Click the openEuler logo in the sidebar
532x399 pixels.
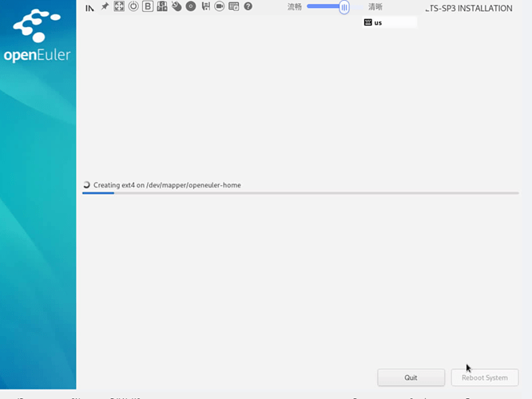coord(38,37)
